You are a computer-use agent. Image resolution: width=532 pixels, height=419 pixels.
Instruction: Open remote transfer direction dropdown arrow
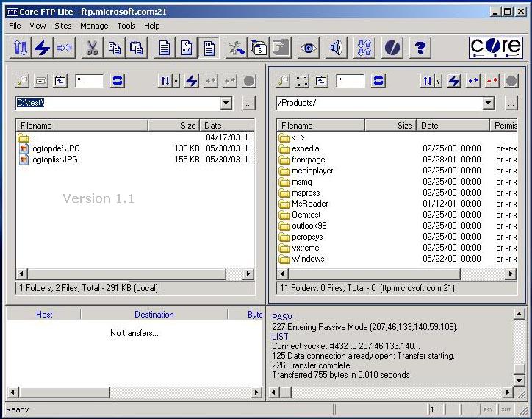[439, 81]
